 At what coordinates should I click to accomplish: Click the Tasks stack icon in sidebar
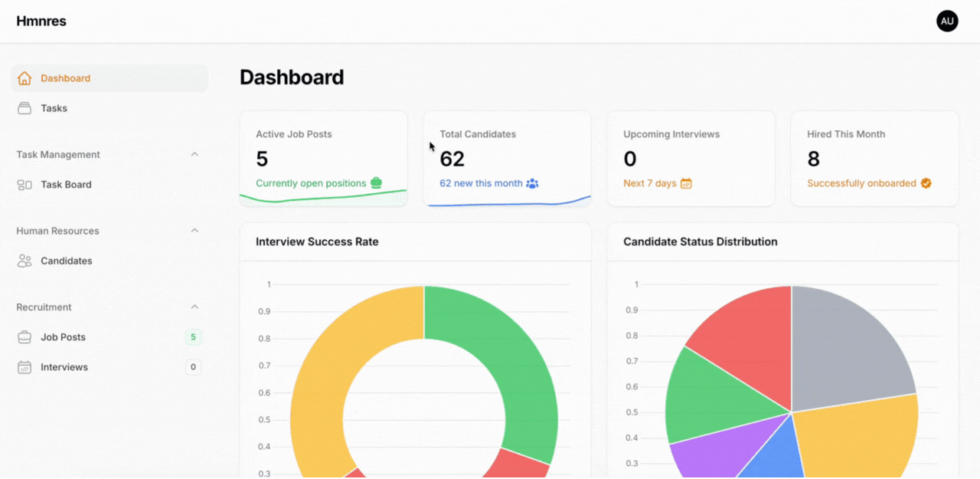click(24, 108)
